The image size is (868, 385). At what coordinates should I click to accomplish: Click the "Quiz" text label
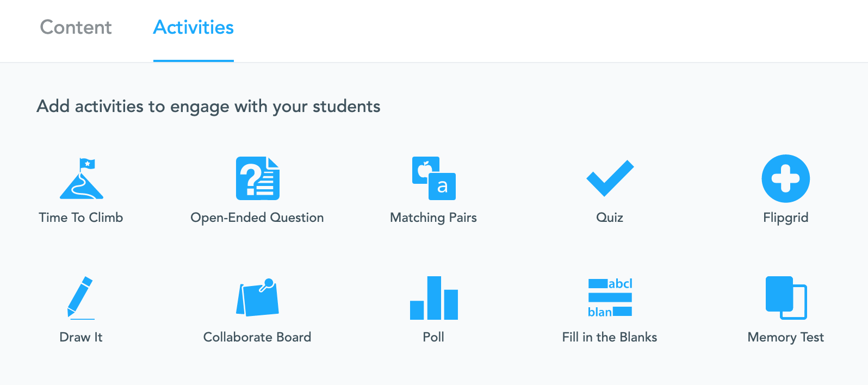pyautogui.click(x=610, y=218)
